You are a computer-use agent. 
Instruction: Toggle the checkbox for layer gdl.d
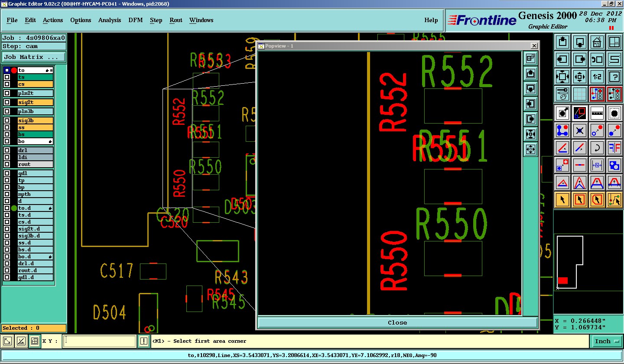[7, 277]
